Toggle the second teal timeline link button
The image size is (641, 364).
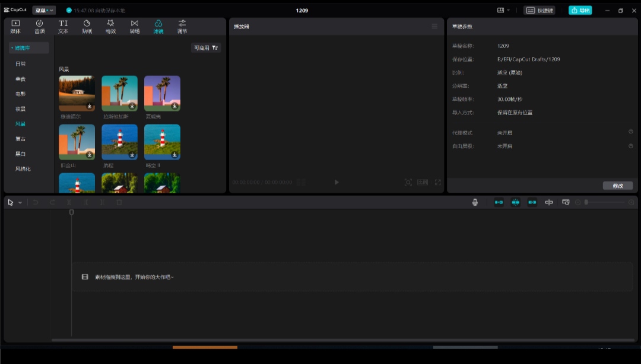[515, 202]
